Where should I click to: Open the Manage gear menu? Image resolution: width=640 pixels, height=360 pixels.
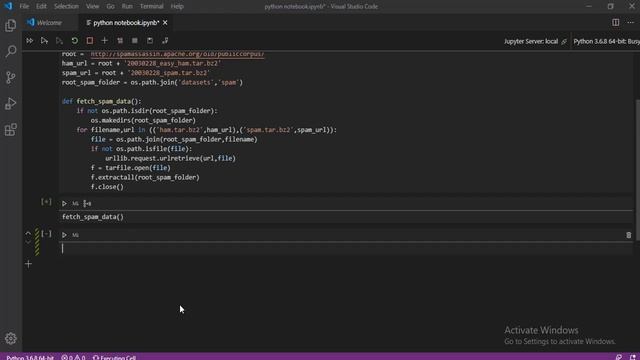pyautogui.click(x=11, y=338)
